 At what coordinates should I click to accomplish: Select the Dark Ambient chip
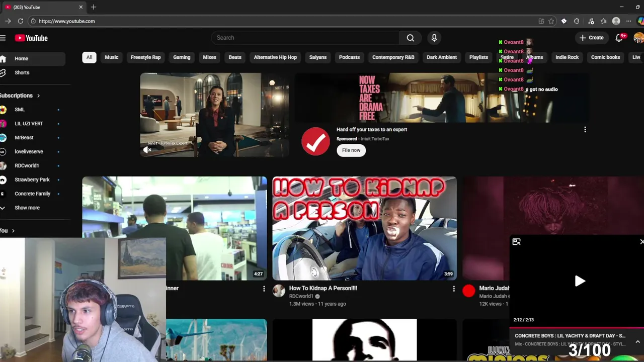pos(442,57)
